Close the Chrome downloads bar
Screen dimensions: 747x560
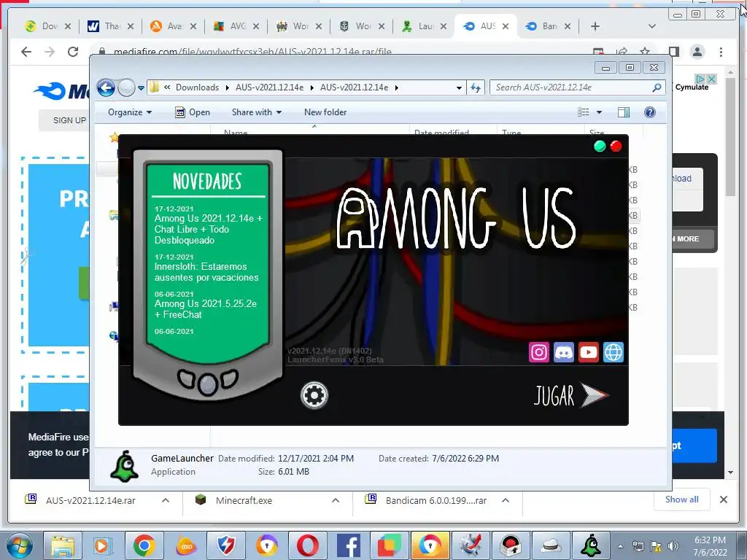(x=723, y=499)
